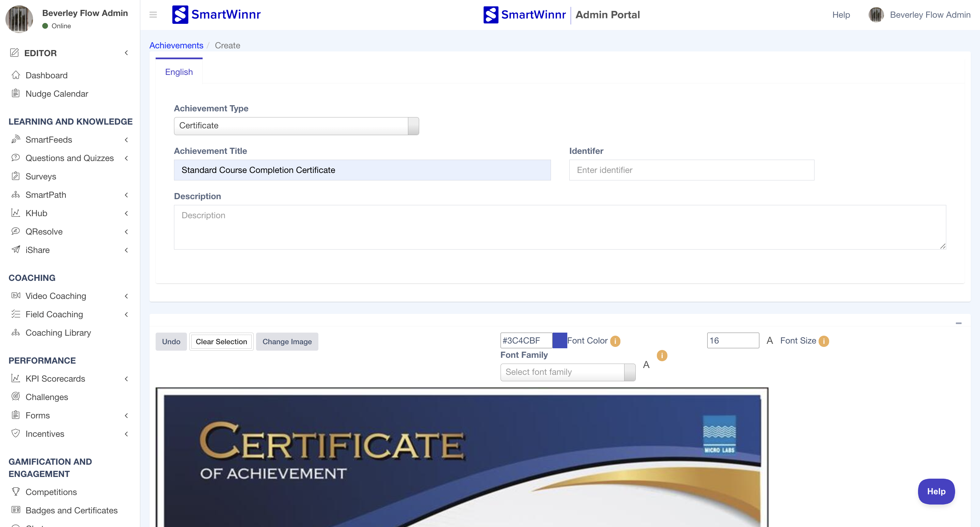980x527 pixels.
Task: Expand the SmartFeeds submenu chevron
Action: (126, 140)
